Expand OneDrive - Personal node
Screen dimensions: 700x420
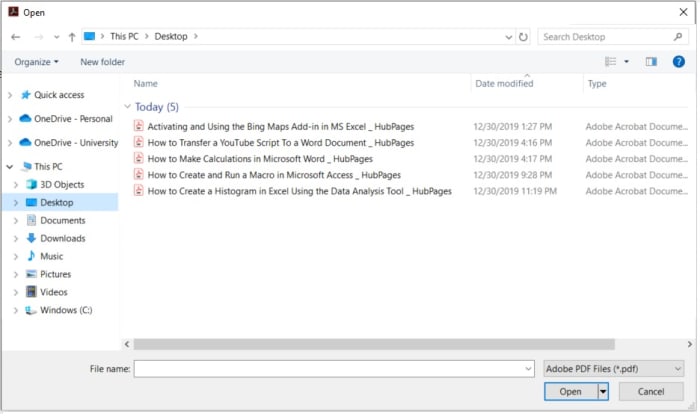10,119
